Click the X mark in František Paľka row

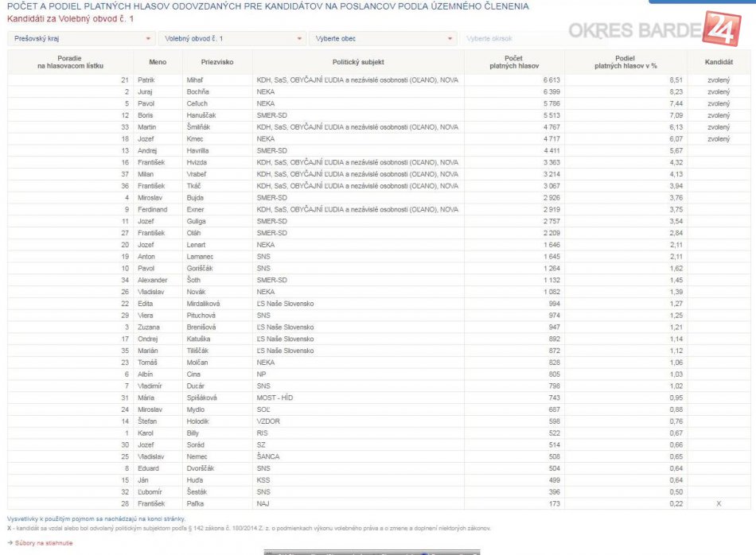pos(719,504)
